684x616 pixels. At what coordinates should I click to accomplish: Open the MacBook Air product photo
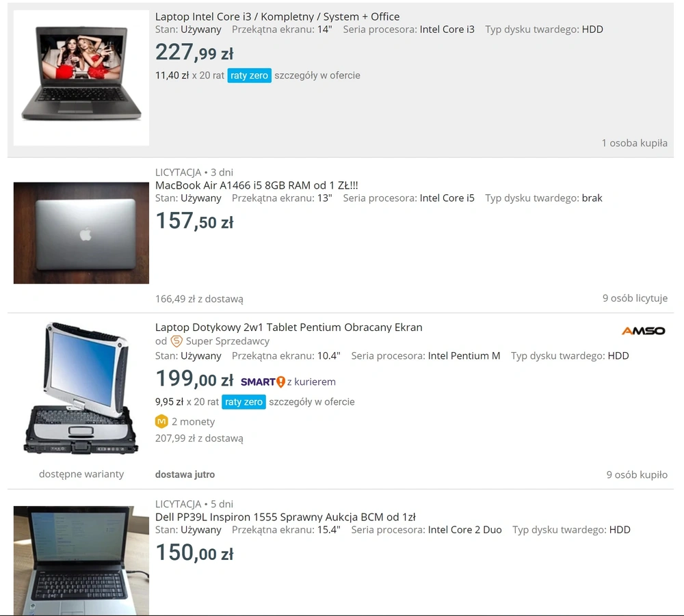(x=81, y=233)
